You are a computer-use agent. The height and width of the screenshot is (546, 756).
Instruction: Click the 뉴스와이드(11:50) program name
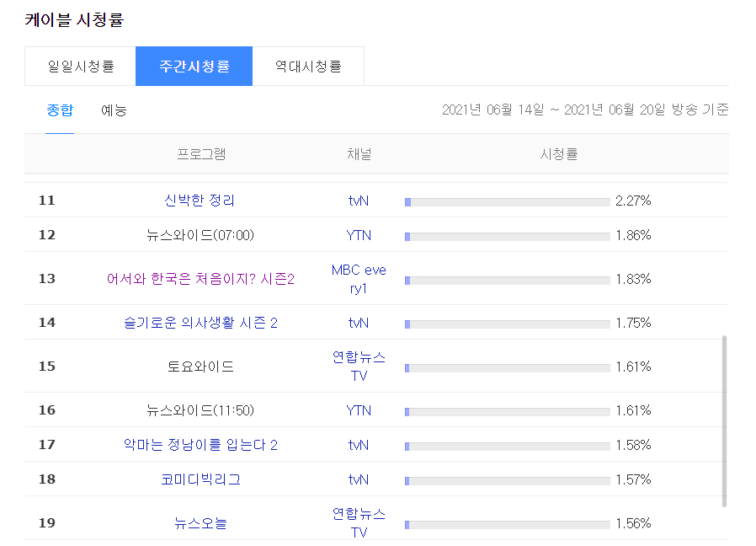pos(200,410)
